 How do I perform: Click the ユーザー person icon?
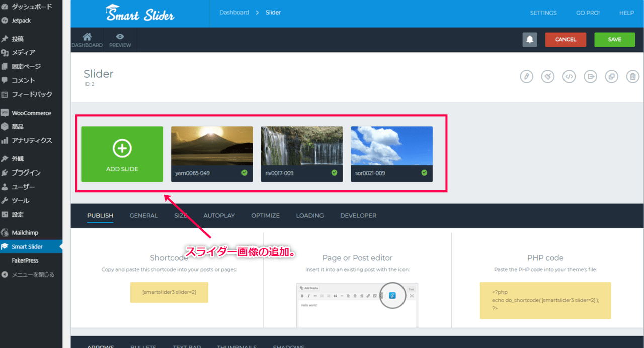point(5,187)
